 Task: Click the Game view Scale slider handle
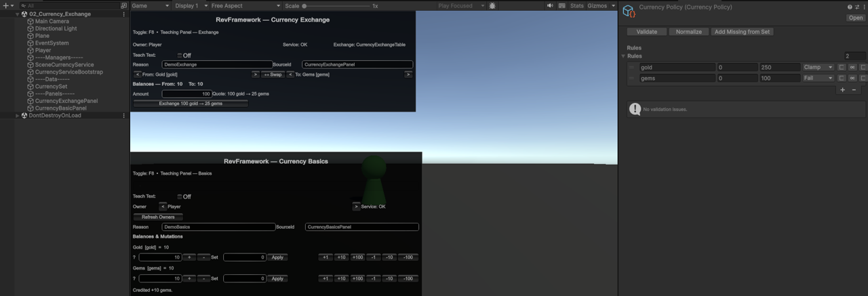click(x=304, y=5)
